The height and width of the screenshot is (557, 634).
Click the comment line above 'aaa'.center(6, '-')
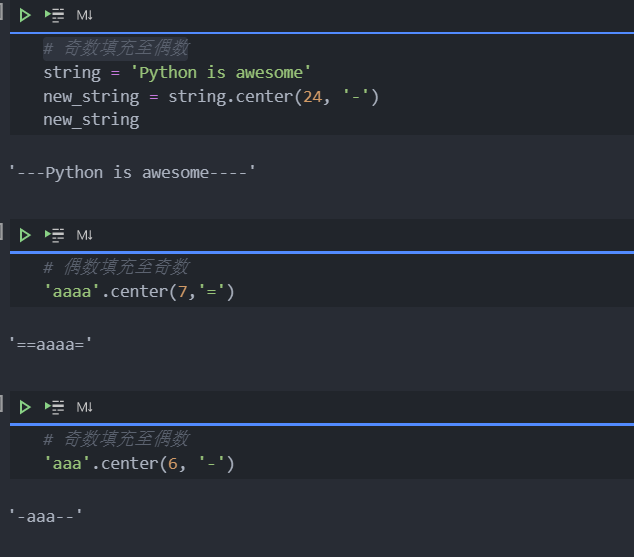(115, 439)
